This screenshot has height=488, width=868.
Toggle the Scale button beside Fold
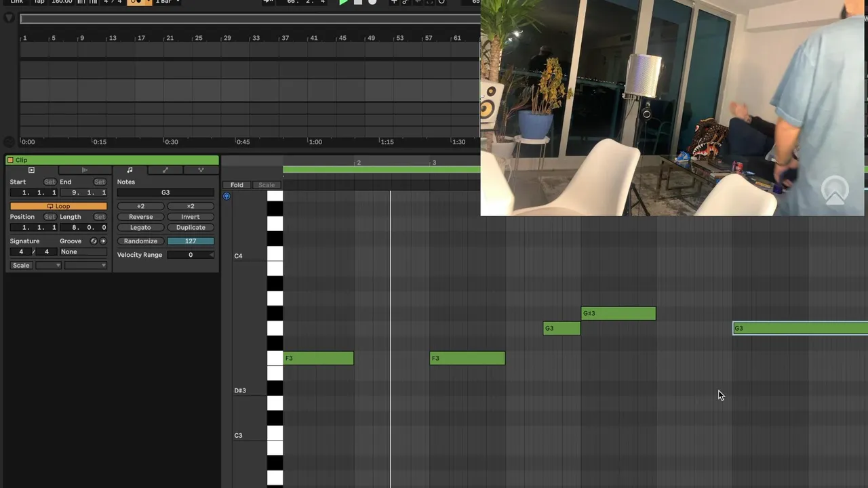(267, 185)
